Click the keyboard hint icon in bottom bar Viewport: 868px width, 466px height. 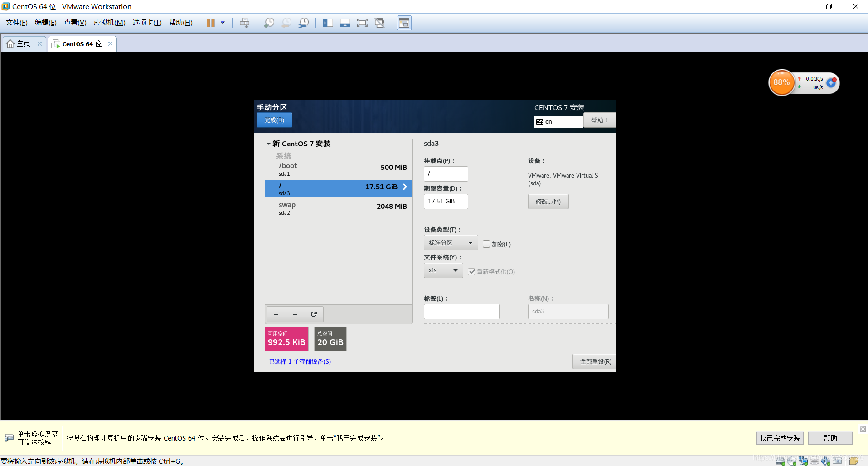click(x=9, y=438)
